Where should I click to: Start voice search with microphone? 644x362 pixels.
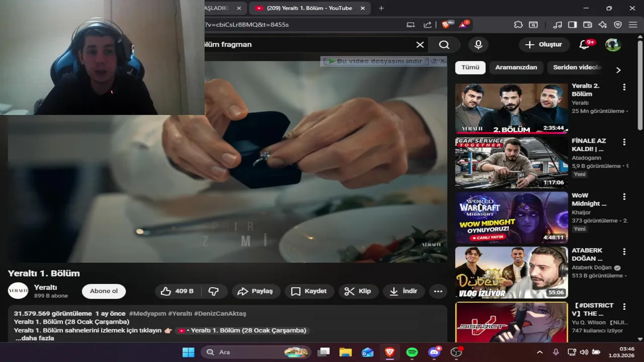[x=478, y=45]
